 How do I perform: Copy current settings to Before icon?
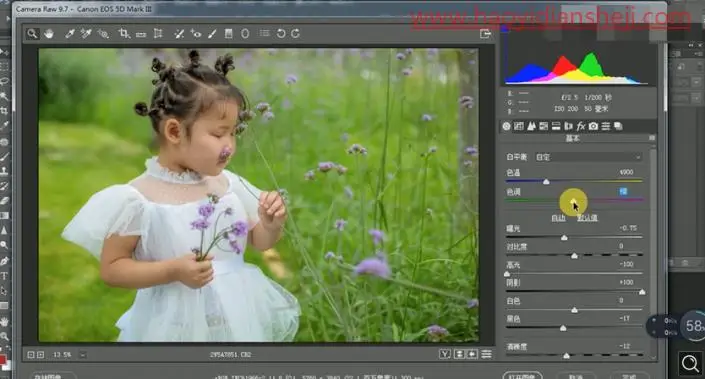click(x=472, y=354)
